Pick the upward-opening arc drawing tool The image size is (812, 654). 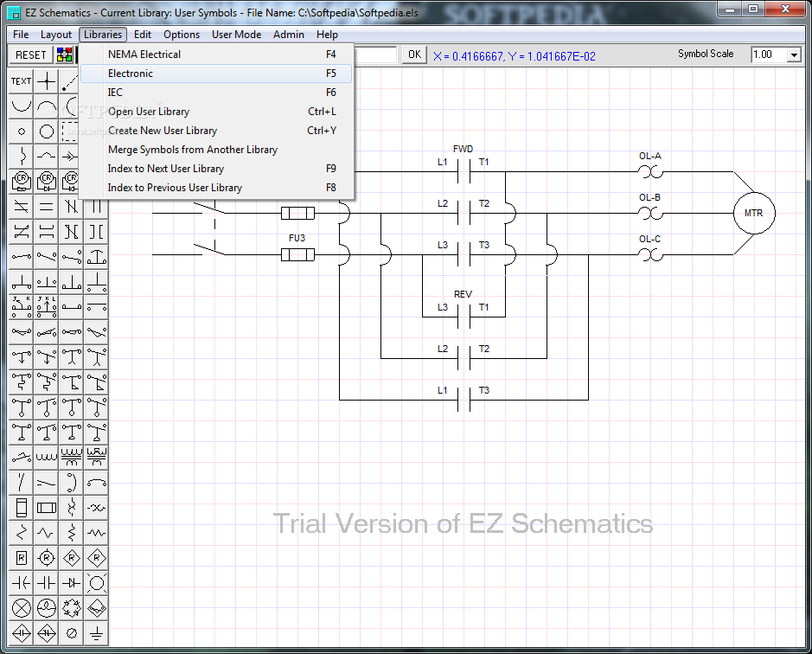pos(22,106)
